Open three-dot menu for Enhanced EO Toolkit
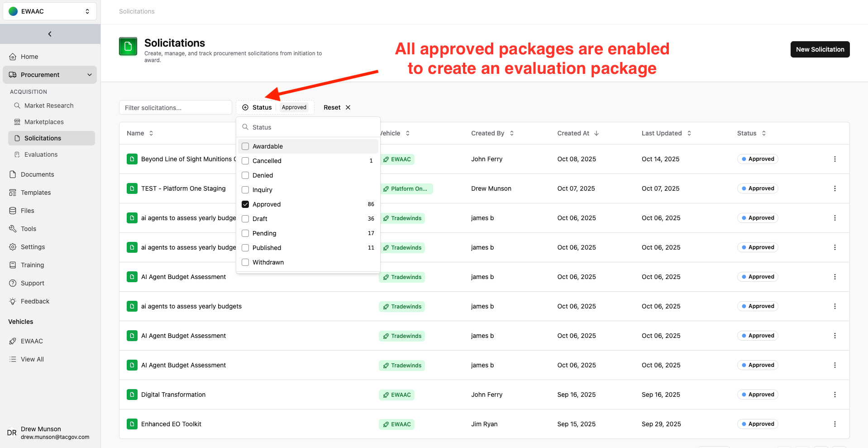 835,424
